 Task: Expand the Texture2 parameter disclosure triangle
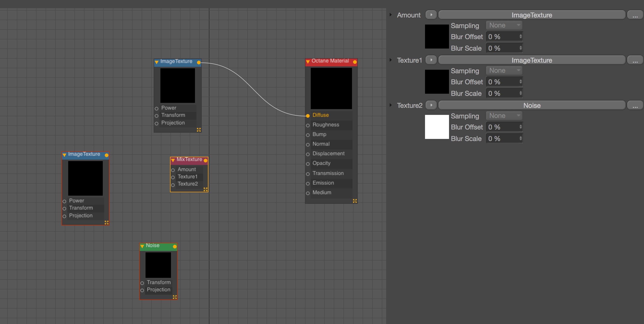[x=390, y=105]
